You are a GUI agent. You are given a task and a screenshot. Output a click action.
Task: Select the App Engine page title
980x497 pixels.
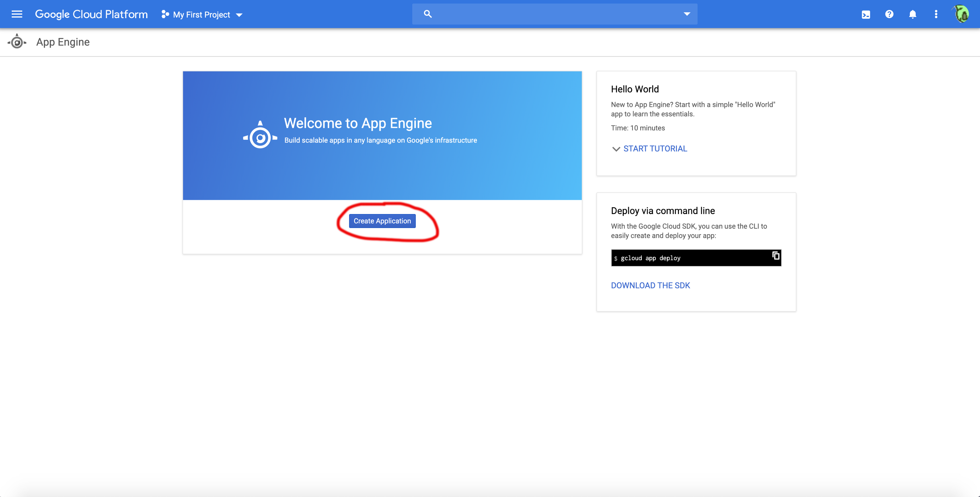[x=63, y=42]
